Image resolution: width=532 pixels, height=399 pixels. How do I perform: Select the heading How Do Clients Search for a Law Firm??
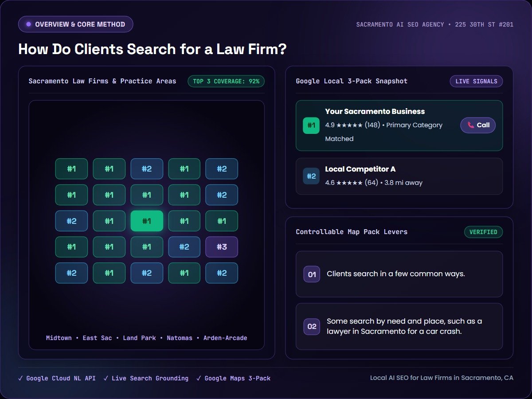(x=153, y=49)
